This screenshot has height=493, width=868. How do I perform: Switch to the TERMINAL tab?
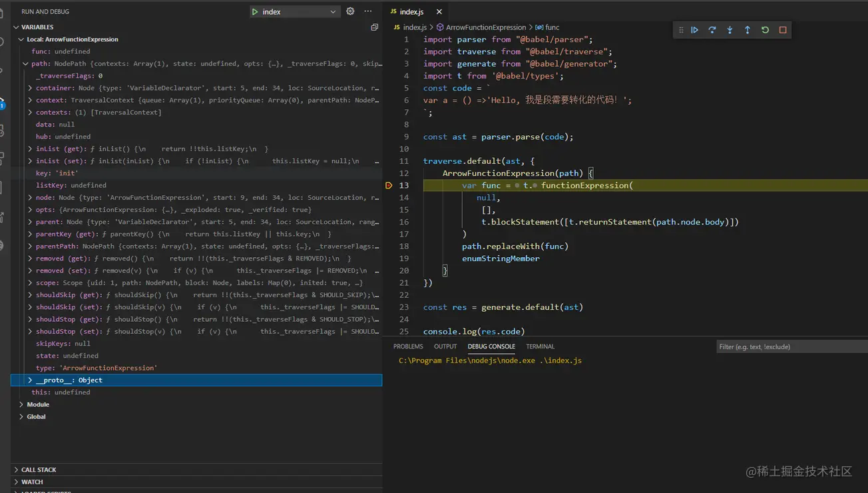point(540,346)
